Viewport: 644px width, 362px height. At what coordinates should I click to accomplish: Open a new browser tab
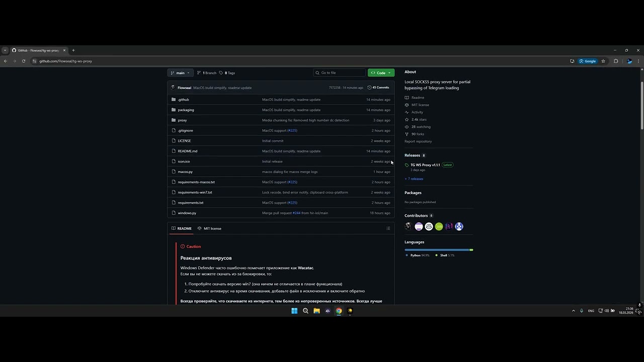coord(73,50)
